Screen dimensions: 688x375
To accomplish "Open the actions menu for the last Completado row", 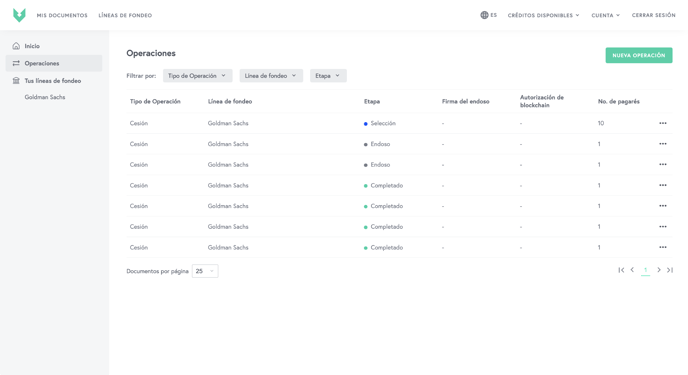I will tap(663, 247).
